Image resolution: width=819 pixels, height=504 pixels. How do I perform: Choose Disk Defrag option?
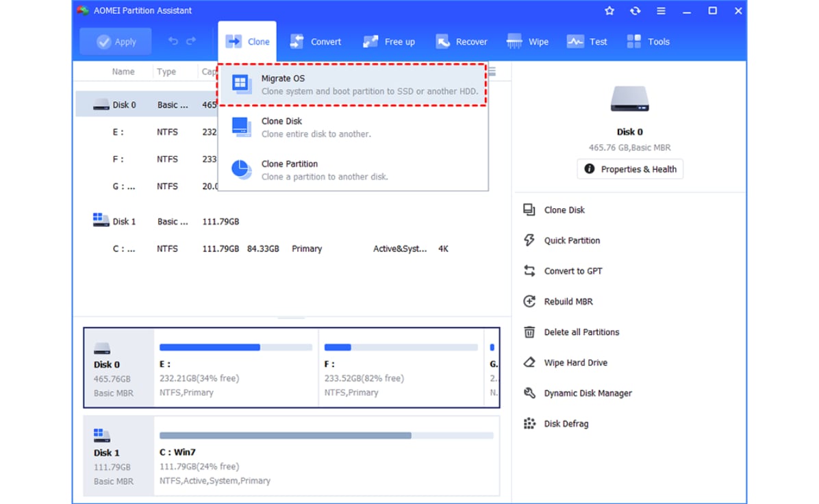tap(566, 424)
